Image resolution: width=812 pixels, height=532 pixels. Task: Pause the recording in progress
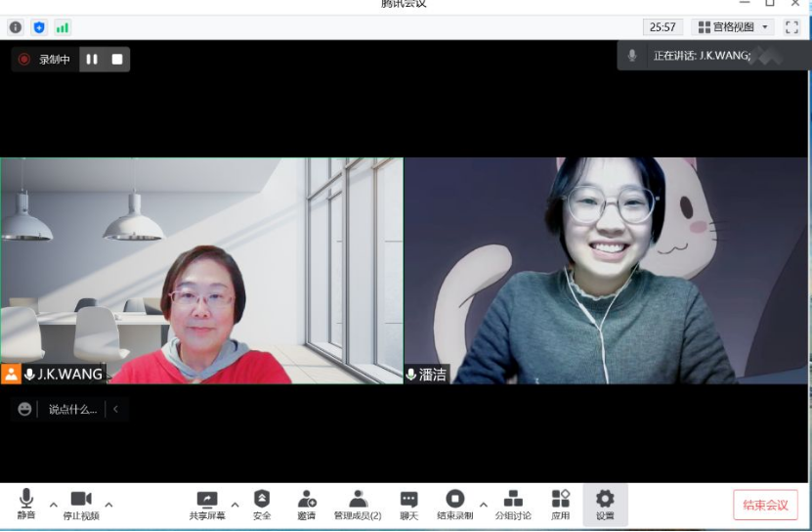(92, 60)
